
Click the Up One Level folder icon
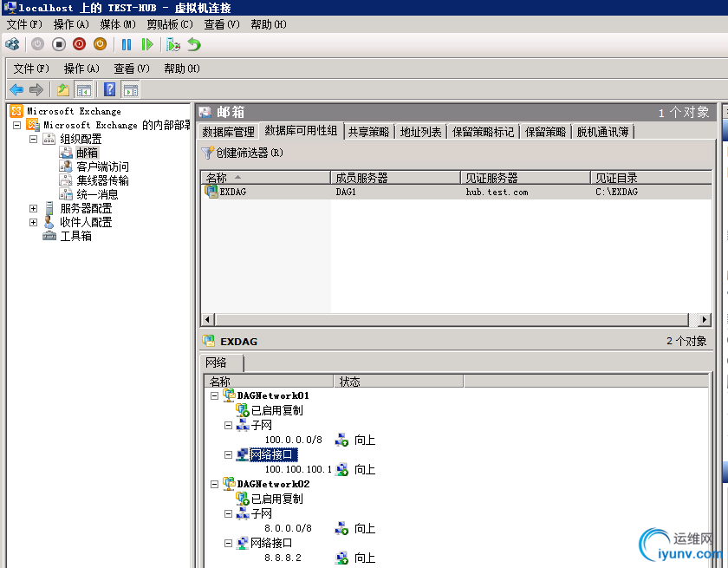63,89
